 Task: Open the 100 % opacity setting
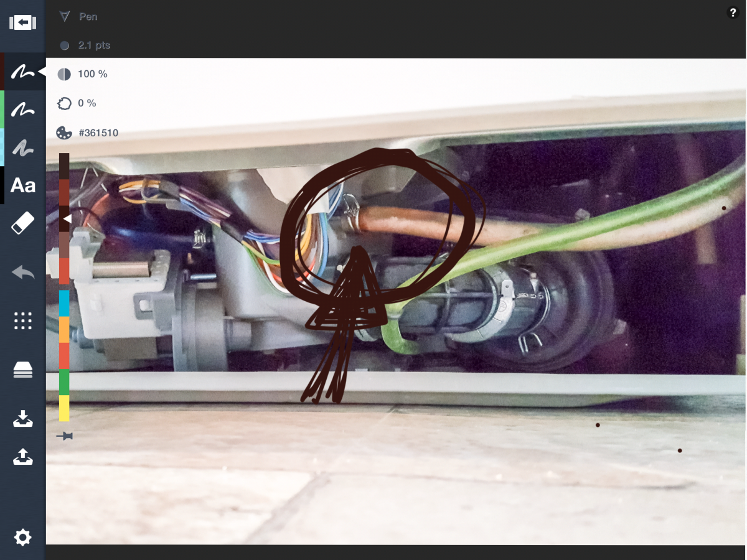pos(83,74)
